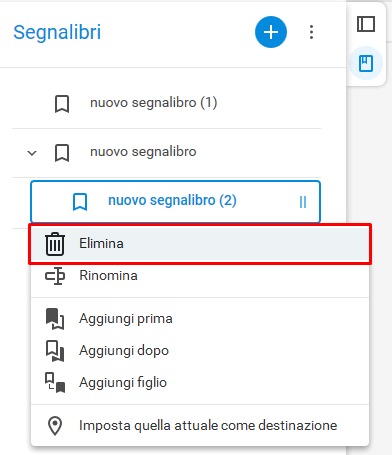The image size is (392, 455).
Task: Click the trash can icon
Action: (x=55, y=244)
